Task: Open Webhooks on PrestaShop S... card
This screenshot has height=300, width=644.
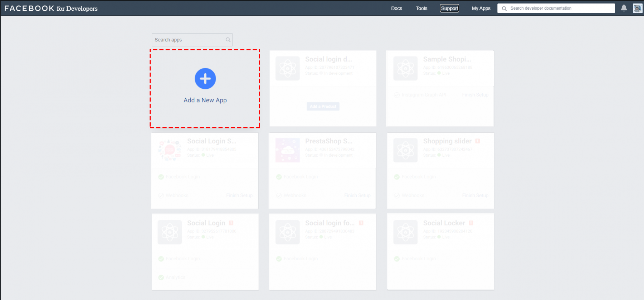Action: pyautogui.click(x=295, y=195)
